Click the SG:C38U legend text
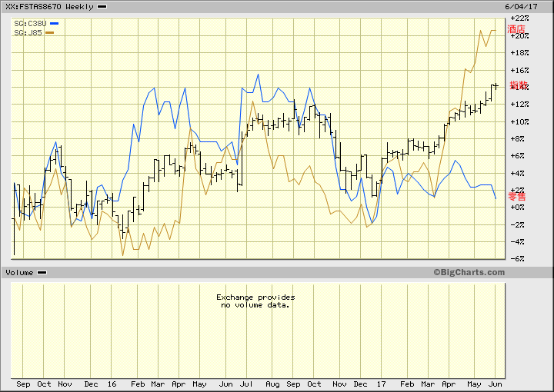The image size is (554, 392). pyautogui.click(x=30, y=23)
